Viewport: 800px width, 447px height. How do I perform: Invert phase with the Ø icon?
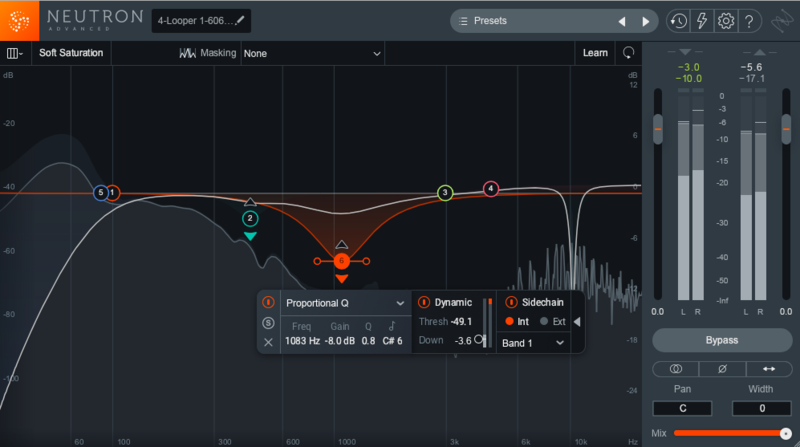(x=722, y=368)
